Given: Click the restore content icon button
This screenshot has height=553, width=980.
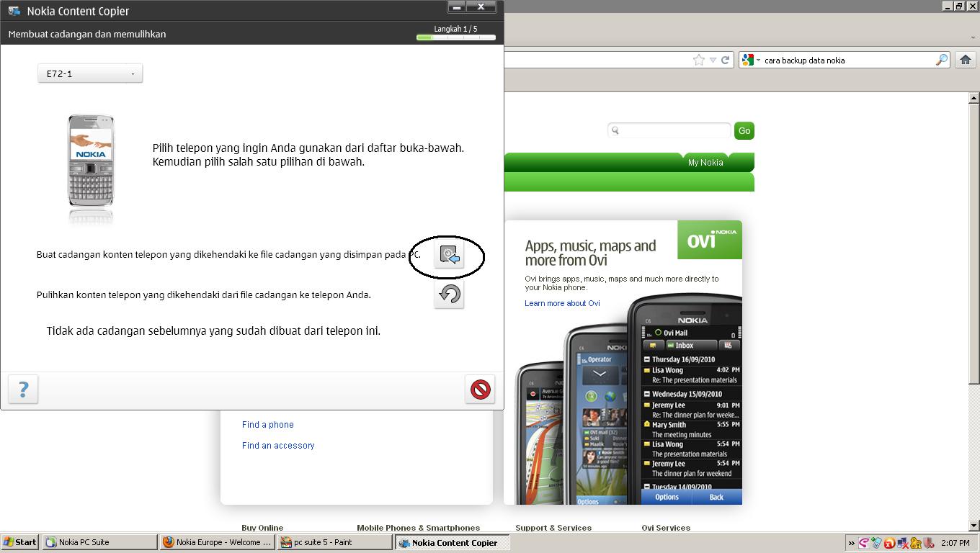Looking at the screenshot, I should pyautogui.click(x=449, y=295).
